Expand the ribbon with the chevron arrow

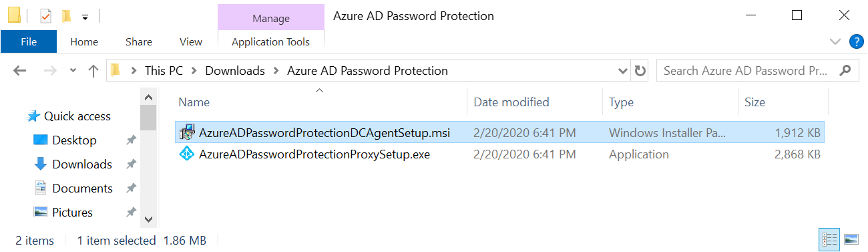835,41
